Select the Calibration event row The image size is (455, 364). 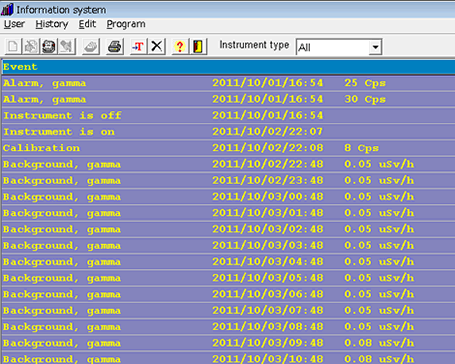point(228,148)
